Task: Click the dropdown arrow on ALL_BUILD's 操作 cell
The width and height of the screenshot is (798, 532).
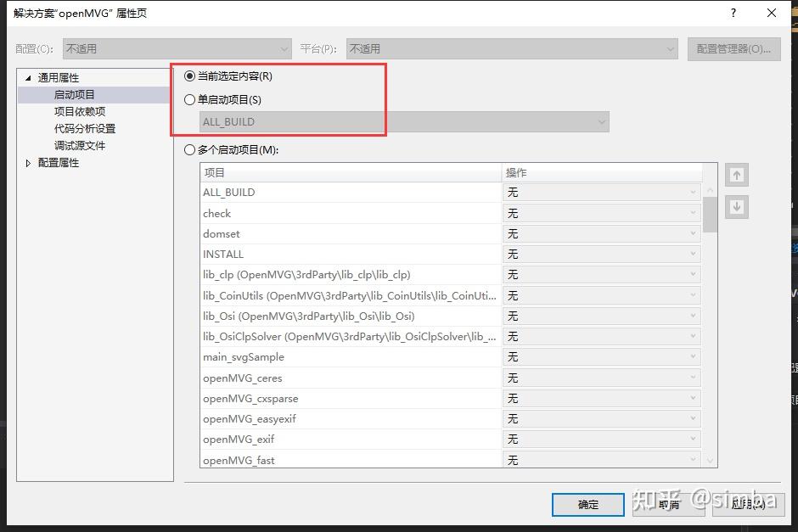Action: 692,193
